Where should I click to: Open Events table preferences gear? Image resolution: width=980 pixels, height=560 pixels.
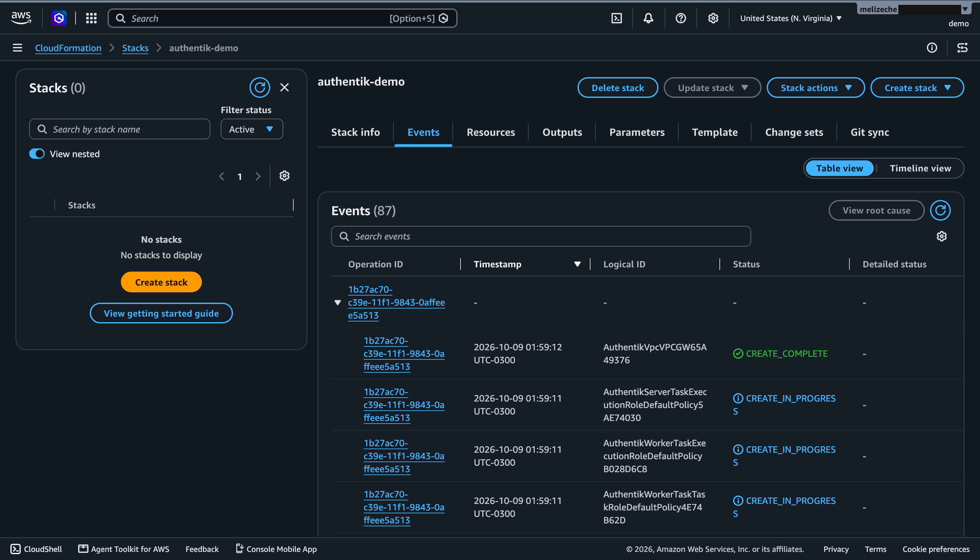[x=941, y=236]
